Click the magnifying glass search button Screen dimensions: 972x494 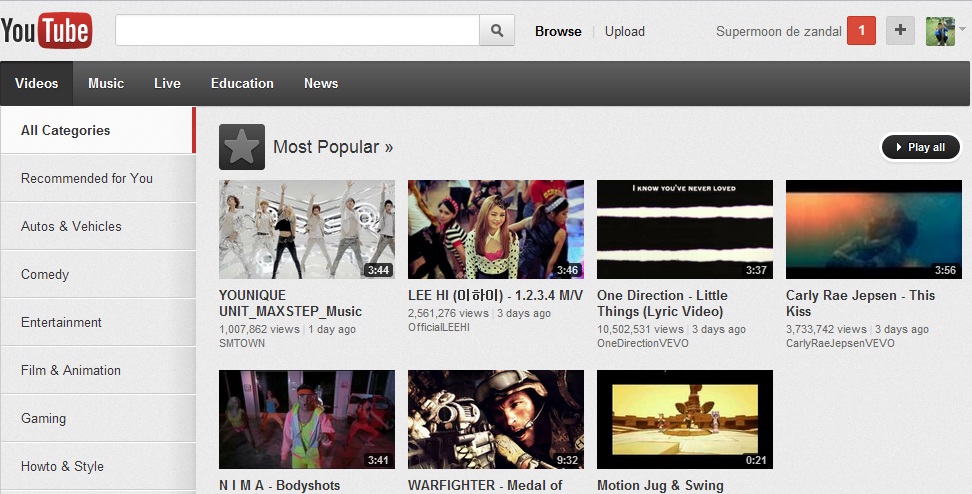[497, 30]
